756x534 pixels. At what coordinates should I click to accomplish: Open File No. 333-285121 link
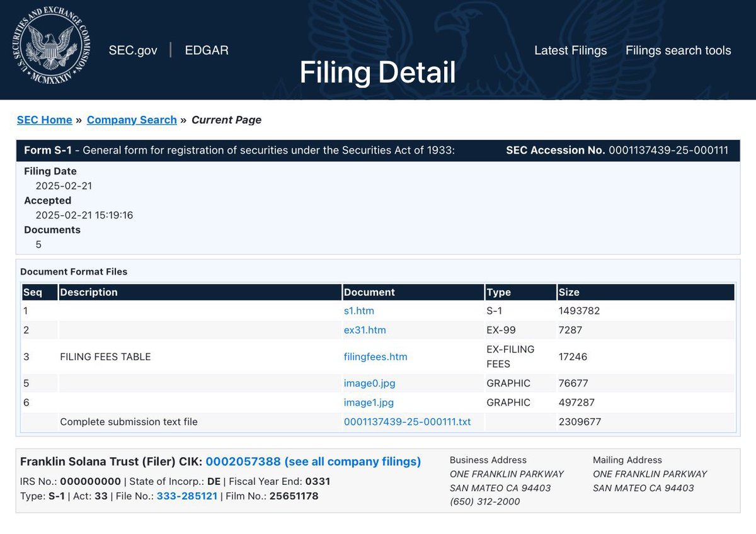click(x=187, y=496)
